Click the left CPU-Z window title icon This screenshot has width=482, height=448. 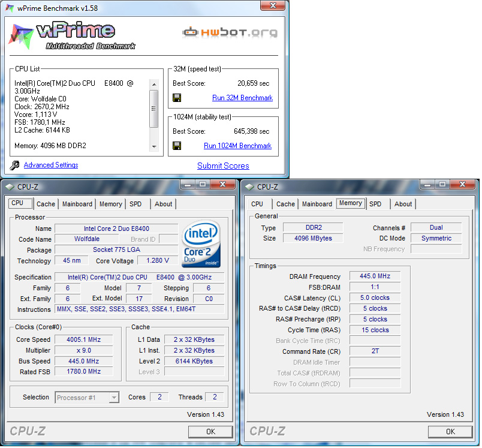point(10,187)
